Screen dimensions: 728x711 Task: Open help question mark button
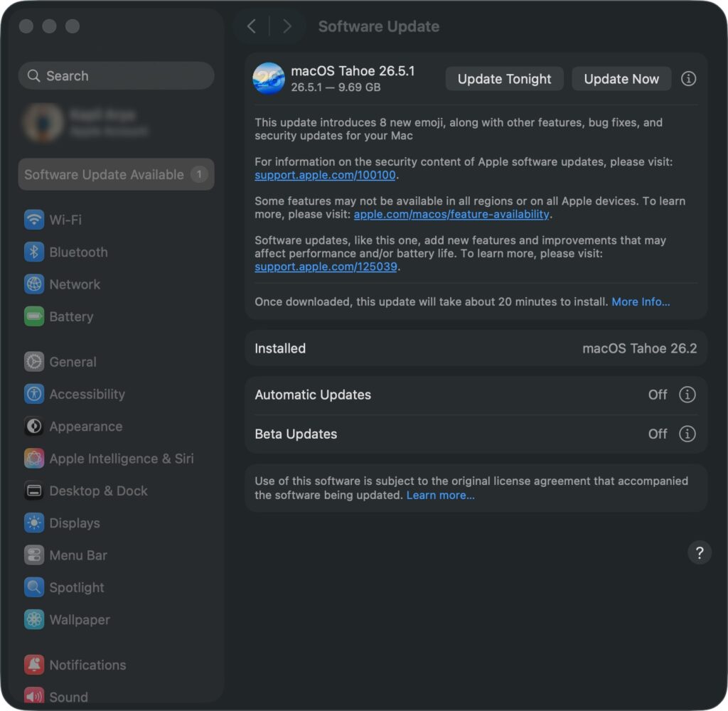pyautogui.click(x=700, y=552)
